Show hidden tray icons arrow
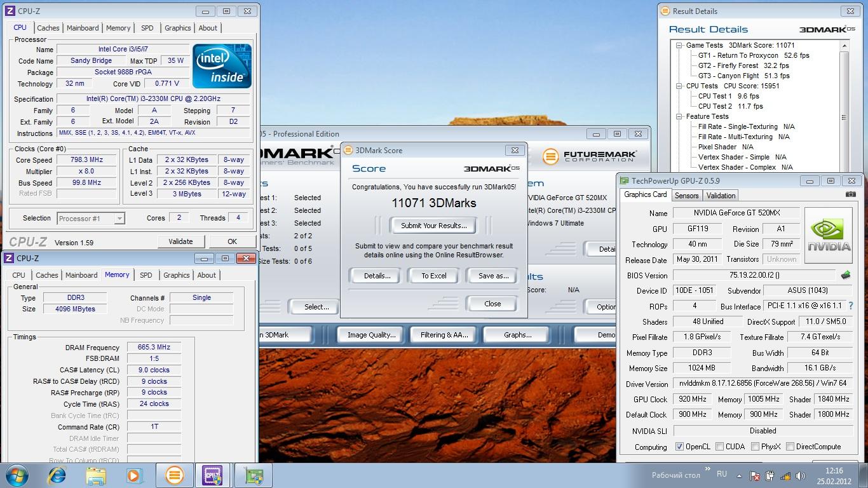 point(738,475)
